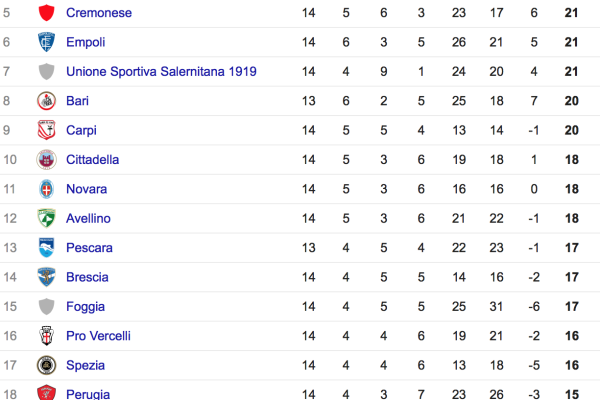This screenshot has height=400, width=600.
Task: Click the Cittadella club crest icon
Action: (x=45, y=159)
